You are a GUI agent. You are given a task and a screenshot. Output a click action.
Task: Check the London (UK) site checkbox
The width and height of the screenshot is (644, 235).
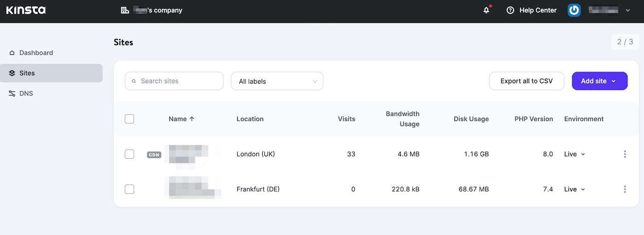130,154
